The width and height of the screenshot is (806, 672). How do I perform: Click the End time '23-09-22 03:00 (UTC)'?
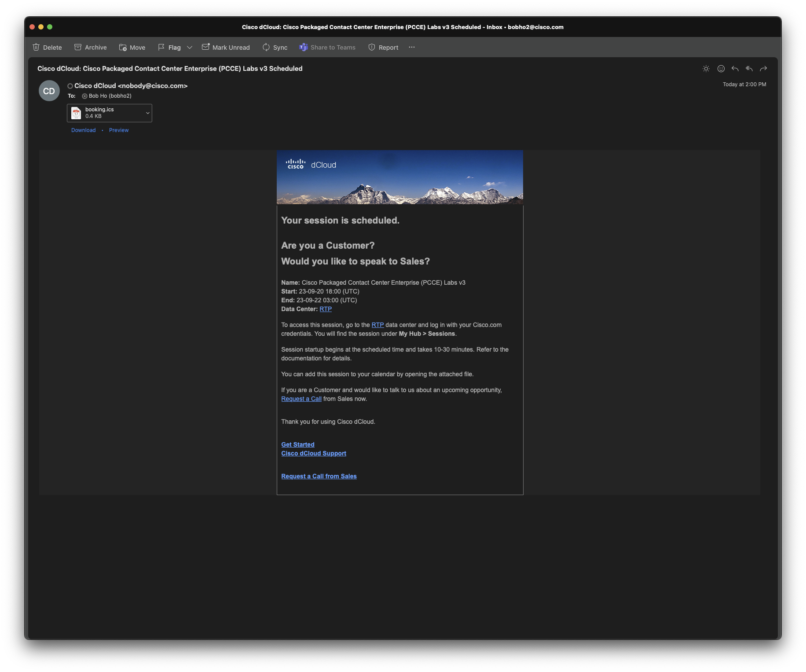coord(327,300)
